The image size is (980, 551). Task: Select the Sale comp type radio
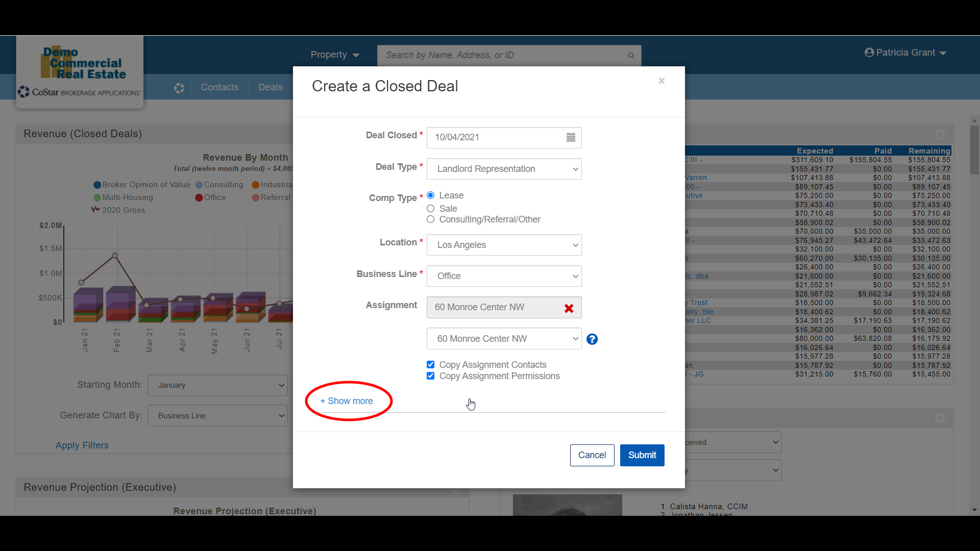(x=431, y=209)
